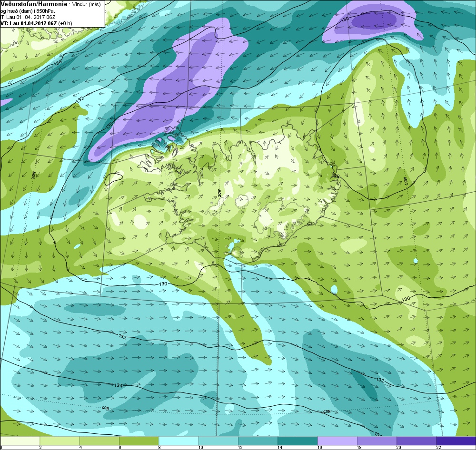Click the '132' contour label in the southeast ocean
476x450 pixels.
(x=380, y=380)
